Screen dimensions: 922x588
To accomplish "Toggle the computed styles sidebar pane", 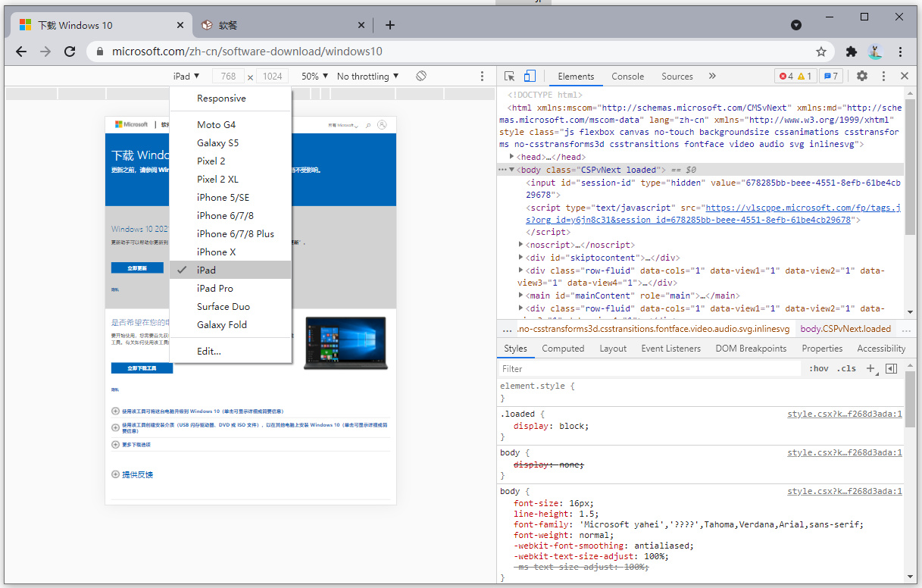I will pyautogui.click(x=892, y=369).
